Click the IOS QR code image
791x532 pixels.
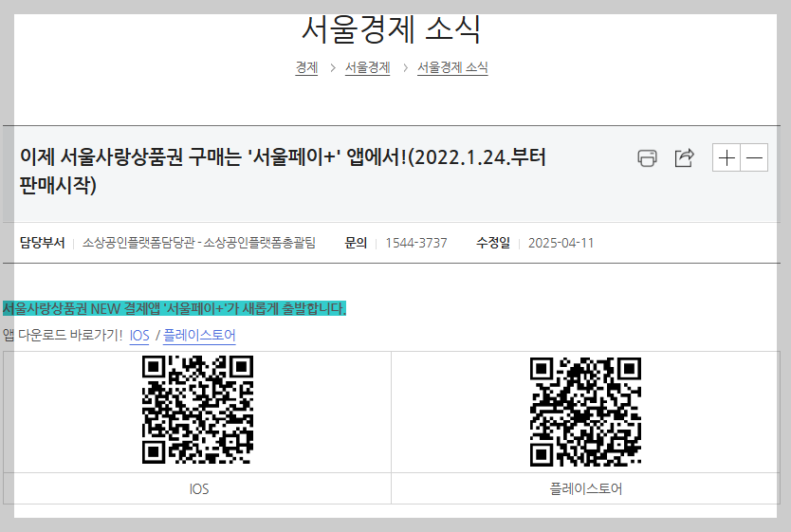click(197, 410)
